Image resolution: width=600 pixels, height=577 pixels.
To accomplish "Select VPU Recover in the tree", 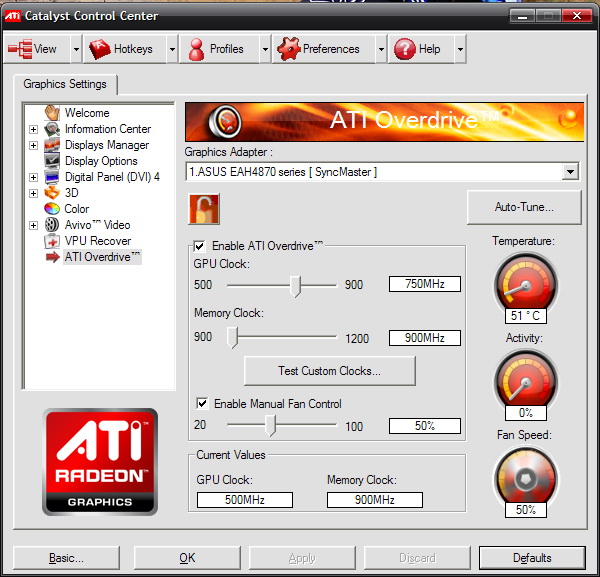I will click(98, 241).
